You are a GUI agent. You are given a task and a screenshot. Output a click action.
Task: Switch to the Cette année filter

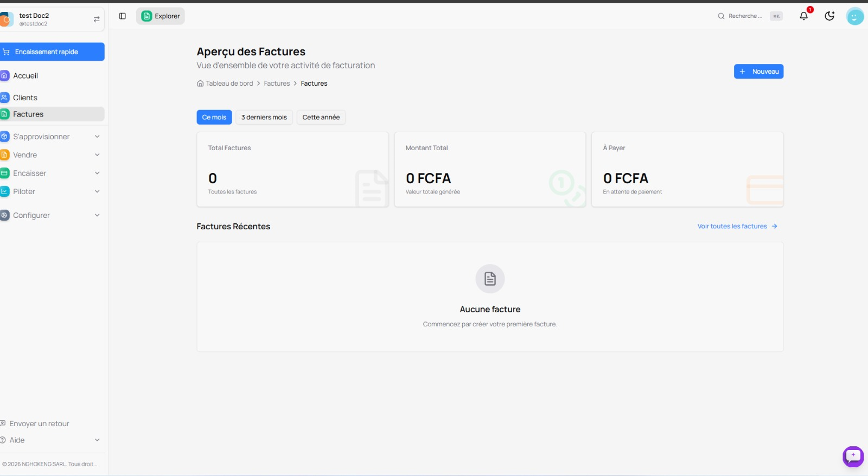pos(321,117)
